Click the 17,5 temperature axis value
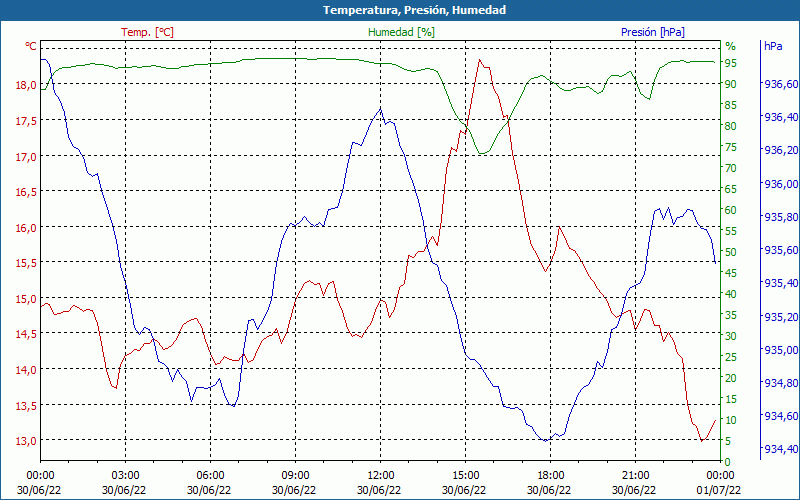Viewport: 800px width, 500px height. 27,121
